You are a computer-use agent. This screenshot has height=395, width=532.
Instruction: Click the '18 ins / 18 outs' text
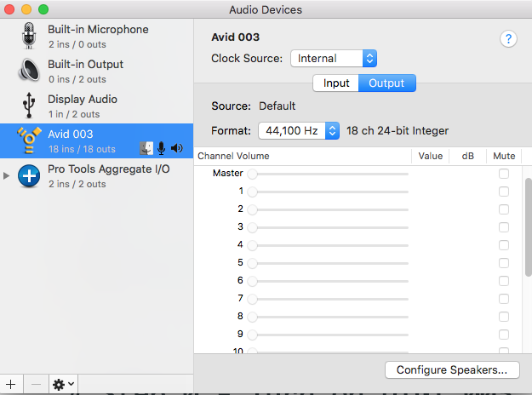[x=82, y=149]
